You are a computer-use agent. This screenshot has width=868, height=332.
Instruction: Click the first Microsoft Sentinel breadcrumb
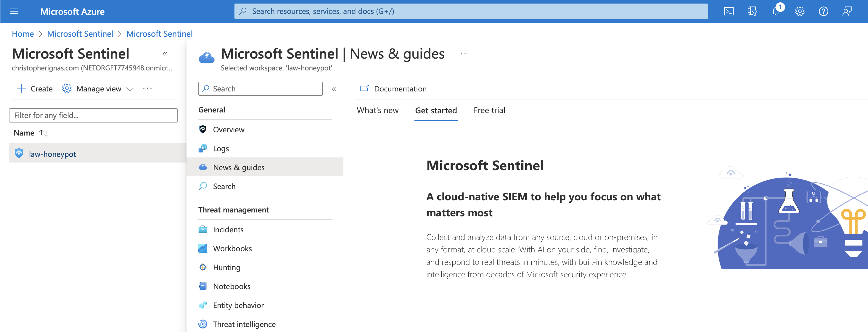80,34
